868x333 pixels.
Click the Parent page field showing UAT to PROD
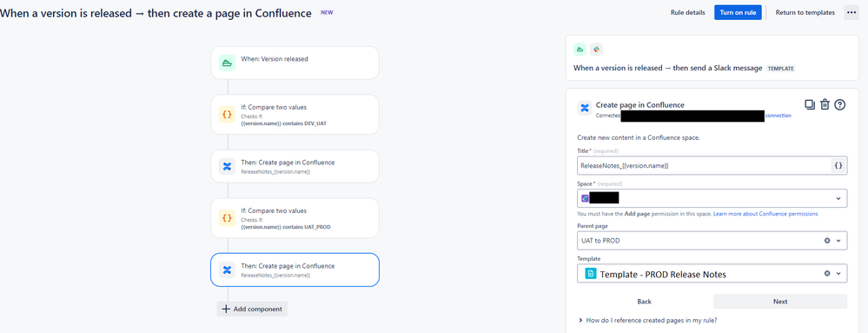(712, 241)
